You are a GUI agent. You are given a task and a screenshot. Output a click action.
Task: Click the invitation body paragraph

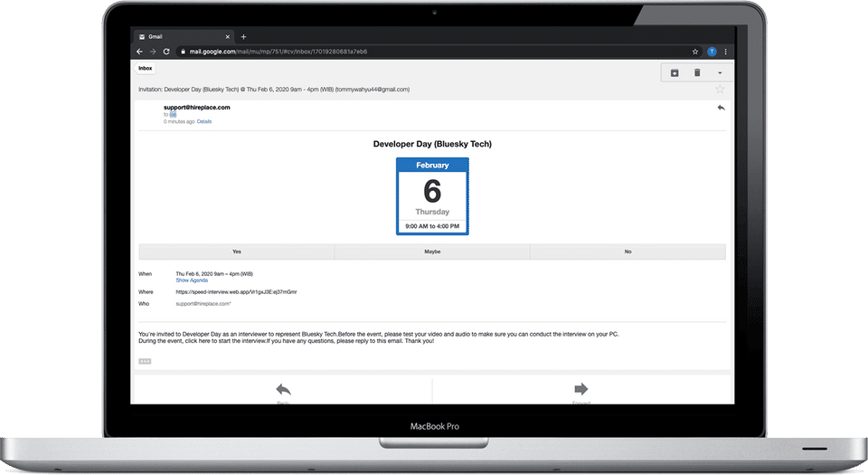pos(379,337)
